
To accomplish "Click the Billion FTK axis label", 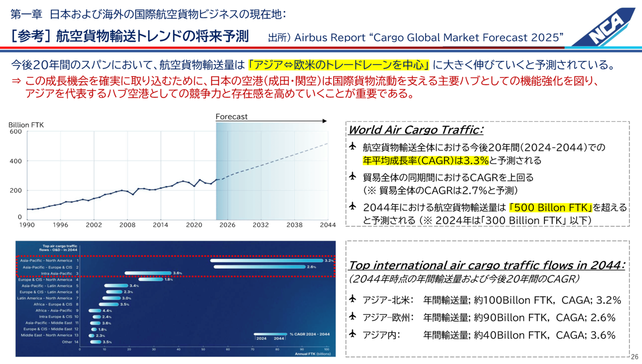I will point(26,125).
